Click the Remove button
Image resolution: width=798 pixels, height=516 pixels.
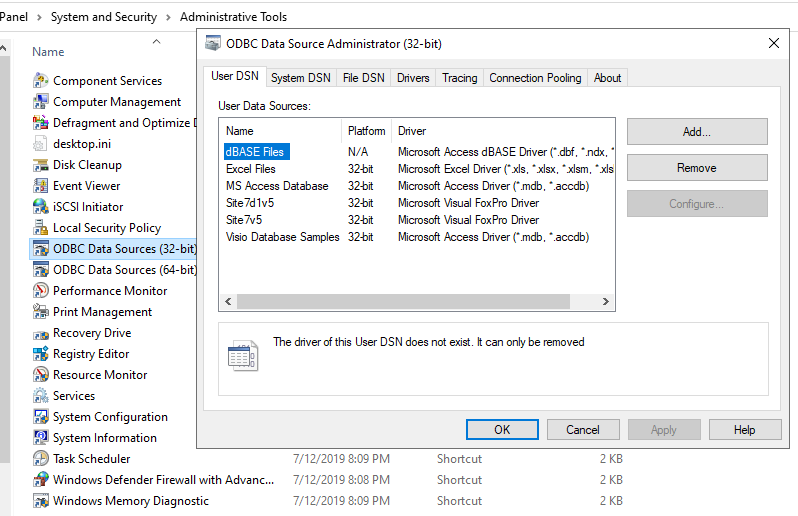[x=696, y=168]
